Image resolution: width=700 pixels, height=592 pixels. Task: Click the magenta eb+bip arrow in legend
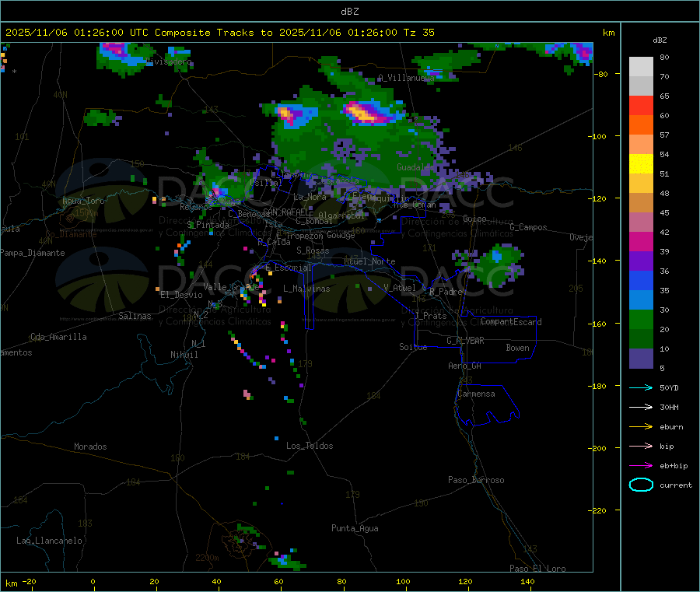click(641, 466)
